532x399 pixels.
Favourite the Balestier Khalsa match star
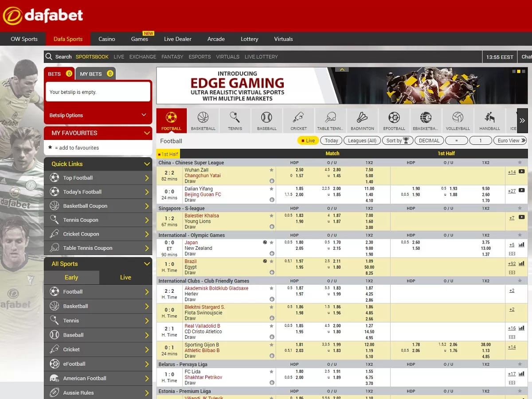click(x=272, y=216)
